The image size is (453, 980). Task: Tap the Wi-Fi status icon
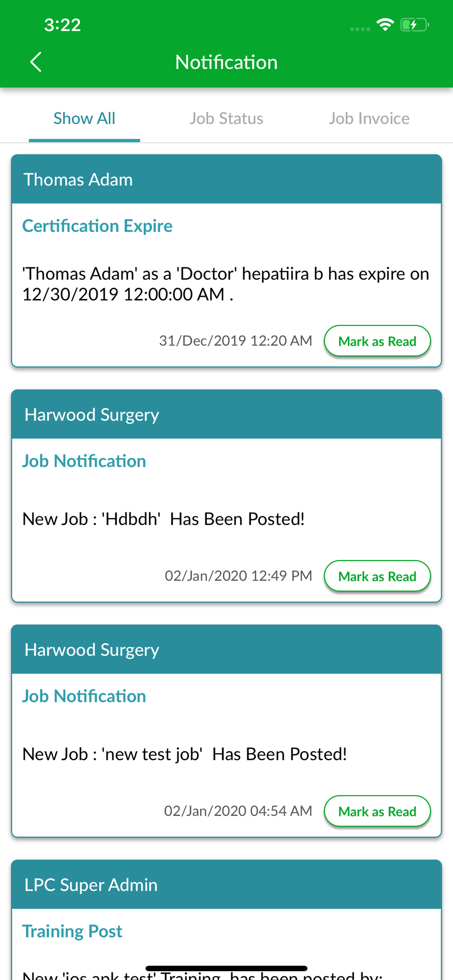385,24
